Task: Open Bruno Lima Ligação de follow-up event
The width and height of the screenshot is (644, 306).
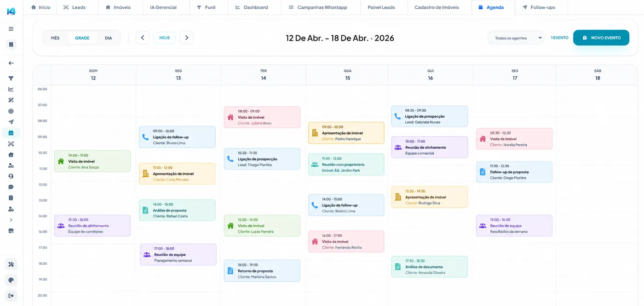Action: coord(177,137)
